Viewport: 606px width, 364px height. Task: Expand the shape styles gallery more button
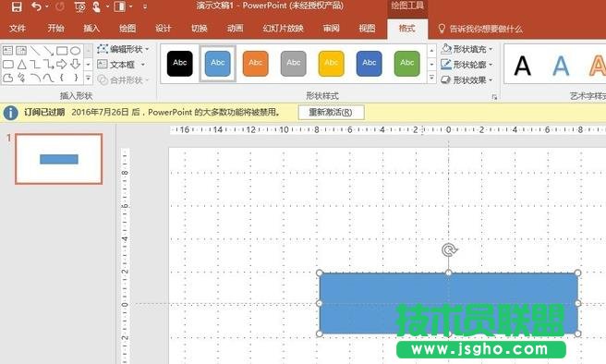431,78
